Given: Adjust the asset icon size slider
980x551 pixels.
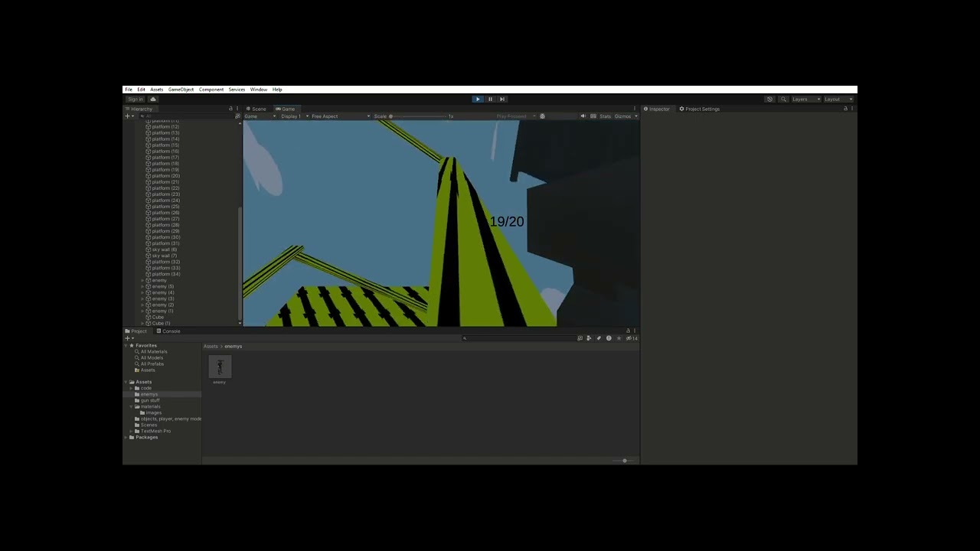Looking at the screenshot, I should pos(624,461).
